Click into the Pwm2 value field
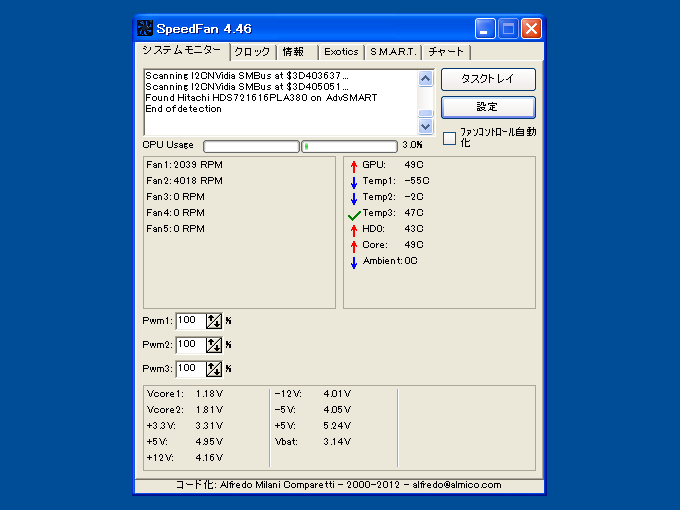Viewport: 680px width, 510px height. pyautogui.click(x=191, y=344)
